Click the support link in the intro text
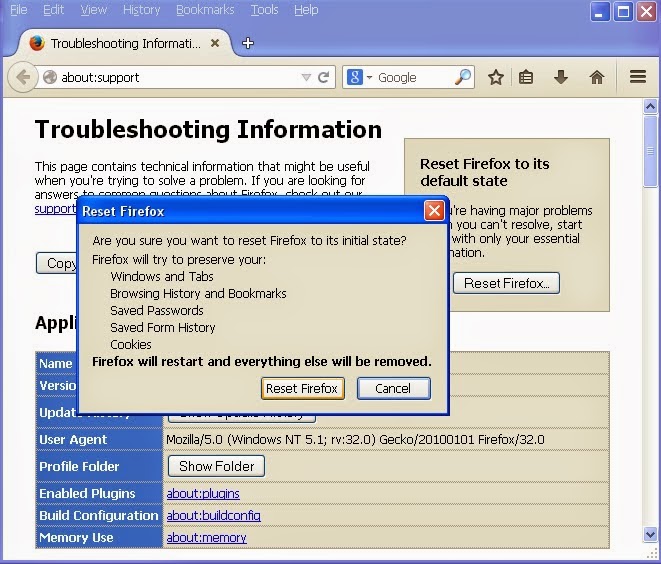 [x=56, y=209]
